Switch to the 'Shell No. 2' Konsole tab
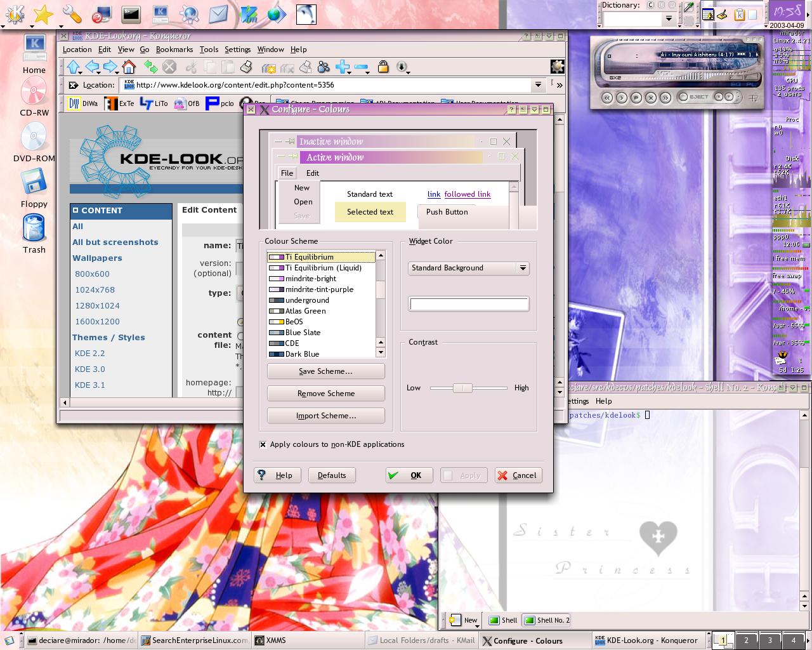812x650 pixels. pos(547,620)
